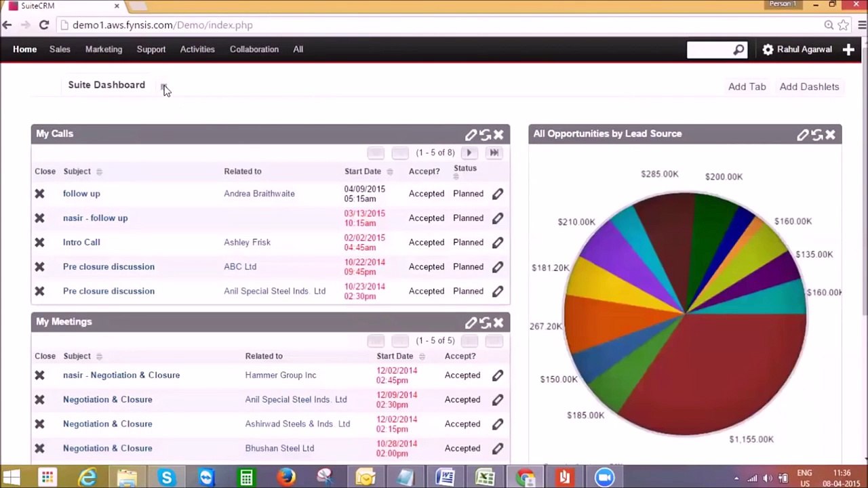868x488 pixels.
Task: Edit the Intro Call record
Action: coord(498,243)
